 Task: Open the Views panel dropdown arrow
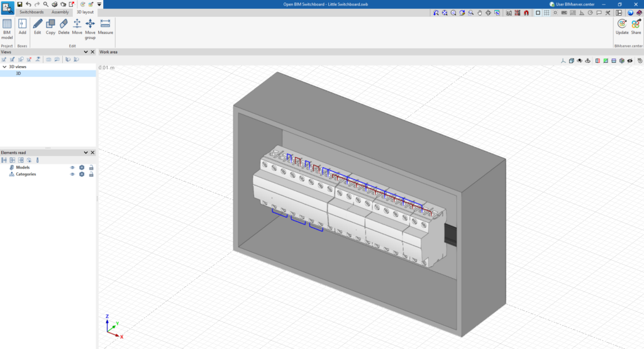point(86,52)
